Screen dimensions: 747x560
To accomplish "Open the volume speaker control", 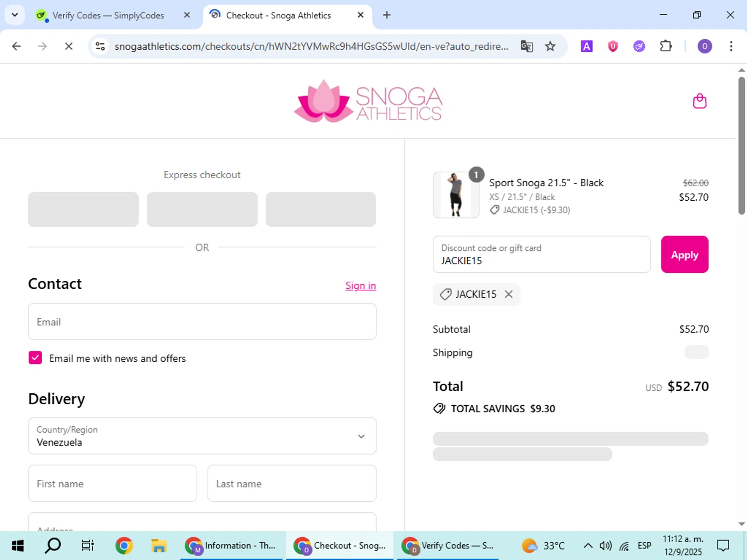I will [606, 546].
